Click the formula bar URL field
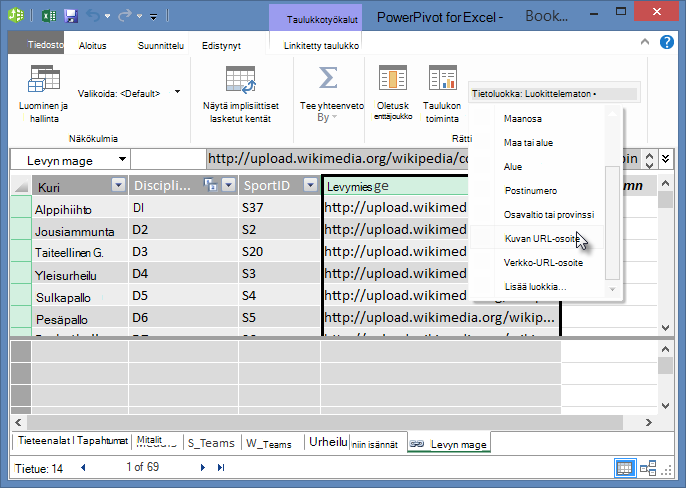This screenshot has height=488, width=686. pyautogui.click(x=337, y=158)
